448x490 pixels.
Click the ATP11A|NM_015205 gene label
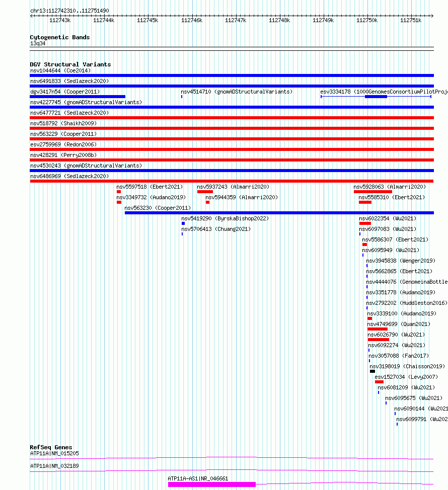54,453
